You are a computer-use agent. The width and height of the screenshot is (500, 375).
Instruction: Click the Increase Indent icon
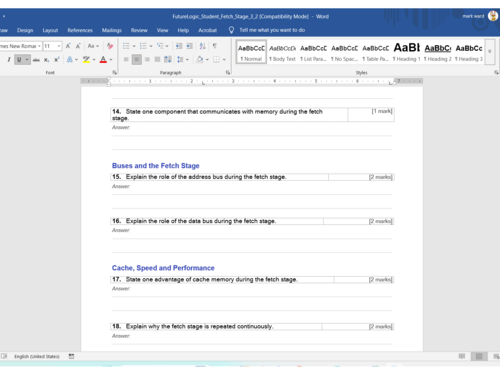pyautogui.click(x=190, y=46)
